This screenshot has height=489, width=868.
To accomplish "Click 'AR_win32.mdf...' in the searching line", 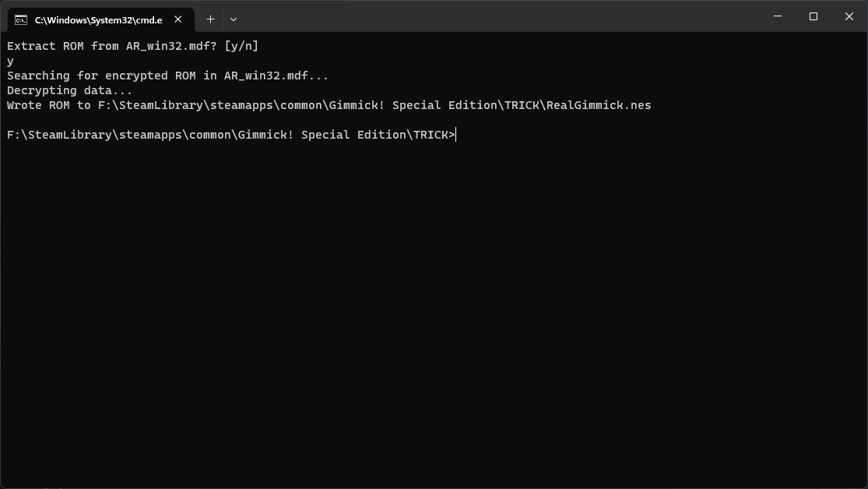I will coord(276,76).
